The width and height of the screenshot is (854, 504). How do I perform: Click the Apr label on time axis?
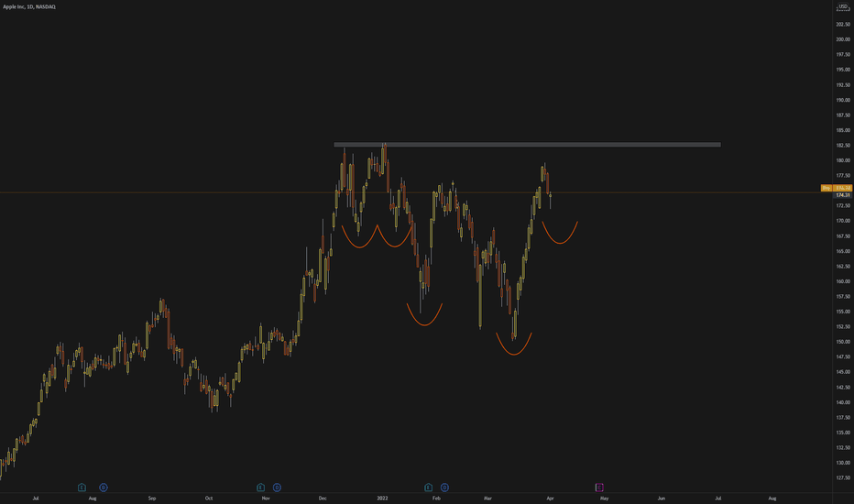coord(550,498)
